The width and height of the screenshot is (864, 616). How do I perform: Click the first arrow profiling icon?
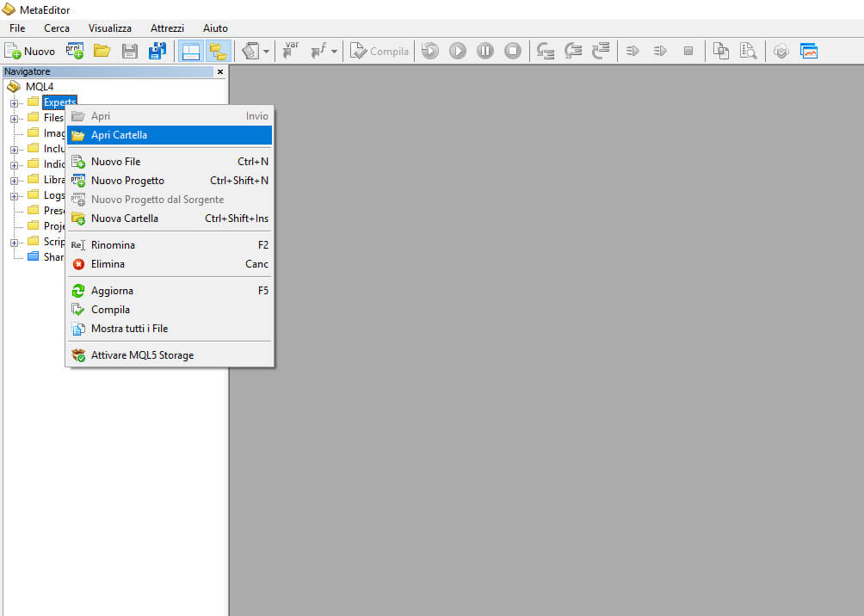pos(633,52)
